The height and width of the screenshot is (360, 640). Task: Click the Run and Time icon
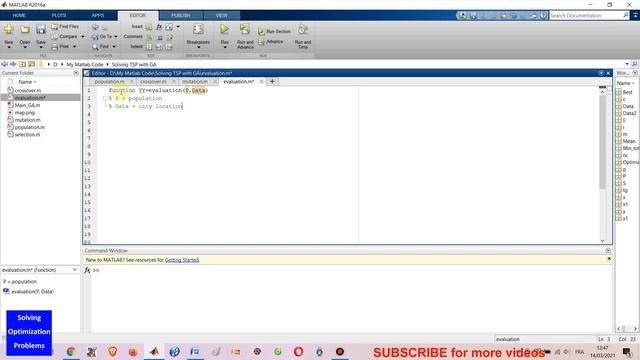302,29
